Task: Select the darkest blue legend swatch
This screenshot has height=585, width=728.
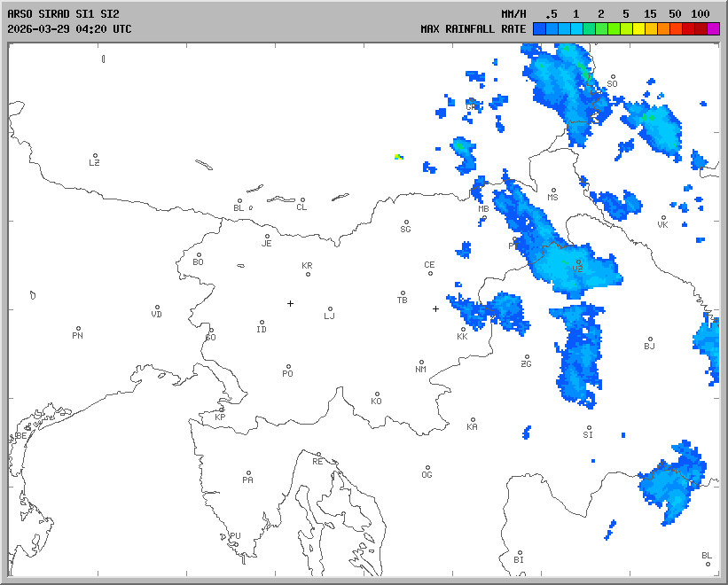Action: 539,29
